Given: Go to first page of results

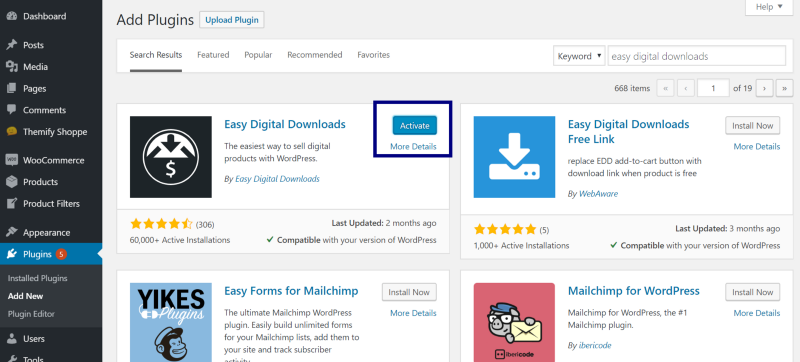Looking at the screenshot, I should click(x=665, y=88).
